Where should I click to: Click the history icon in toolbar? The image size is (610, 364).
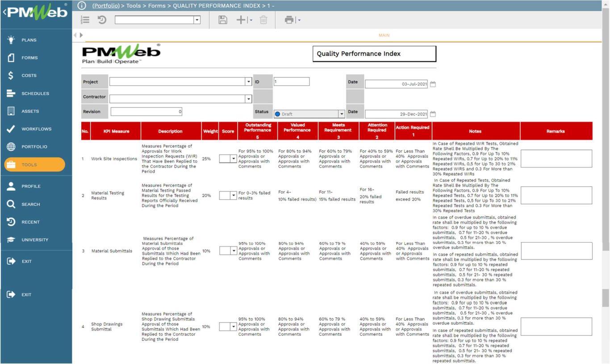click(x=102, y=20)
